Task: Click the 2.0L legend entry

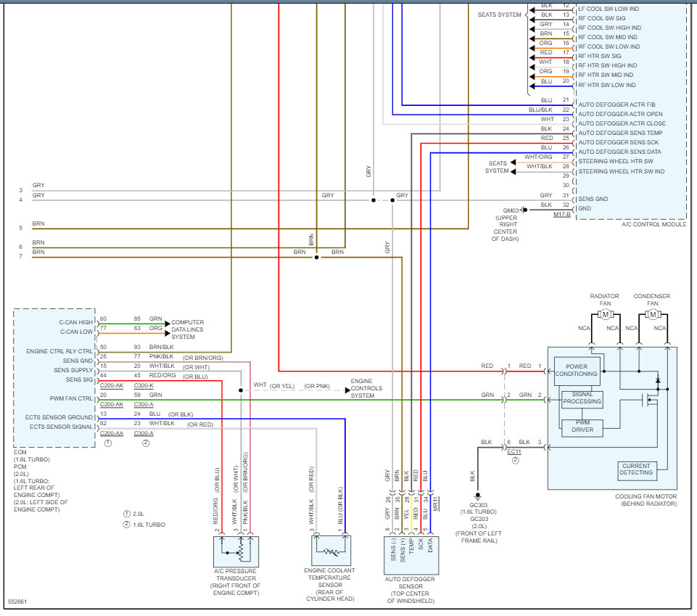Action: pos(133,514)
